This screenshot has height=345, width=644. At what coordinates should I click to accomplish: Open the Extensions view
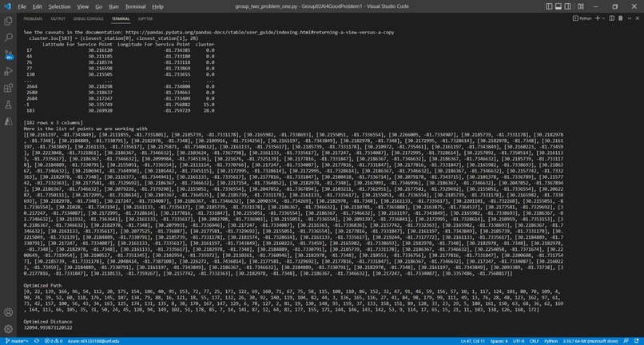pyautogui.click(x=8, y=89)
